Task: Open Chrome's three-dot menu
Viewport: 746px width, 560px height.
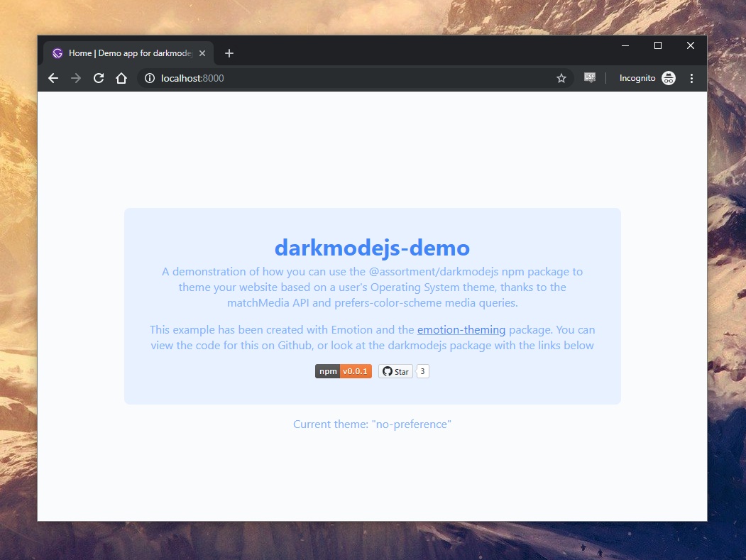Action: [691, 79]
